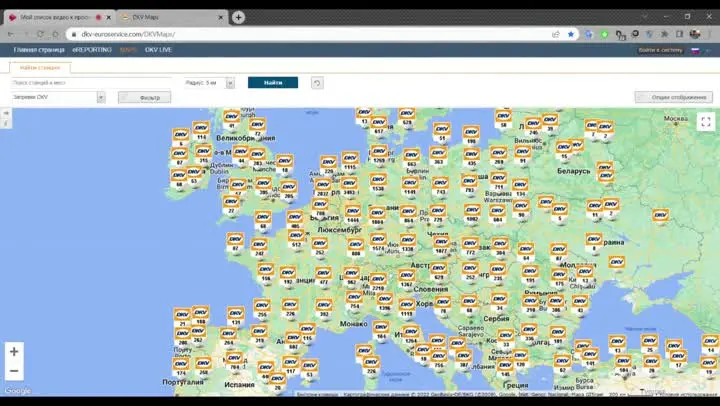Toggle fullscreen map view
Image resolution: width=720 pixels, height=406 pixels.
click(706, 122)
